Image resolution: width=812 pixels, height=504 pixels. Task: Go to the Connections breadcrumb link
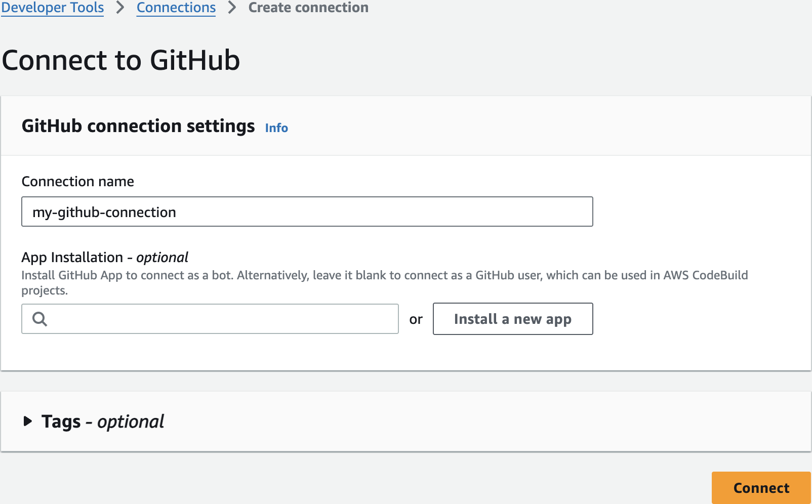[x=176, y=8]
